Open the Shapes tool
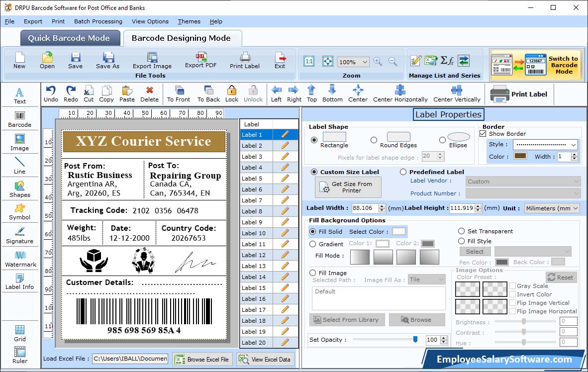The image size is (588, 372). [20, 189]
